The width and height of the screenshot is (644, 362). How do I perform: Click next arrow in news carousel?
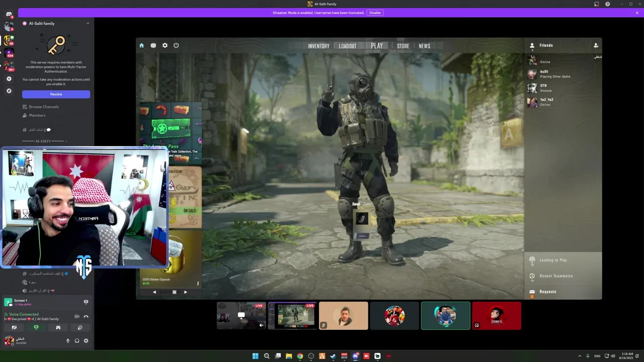[x=185, y=292]
